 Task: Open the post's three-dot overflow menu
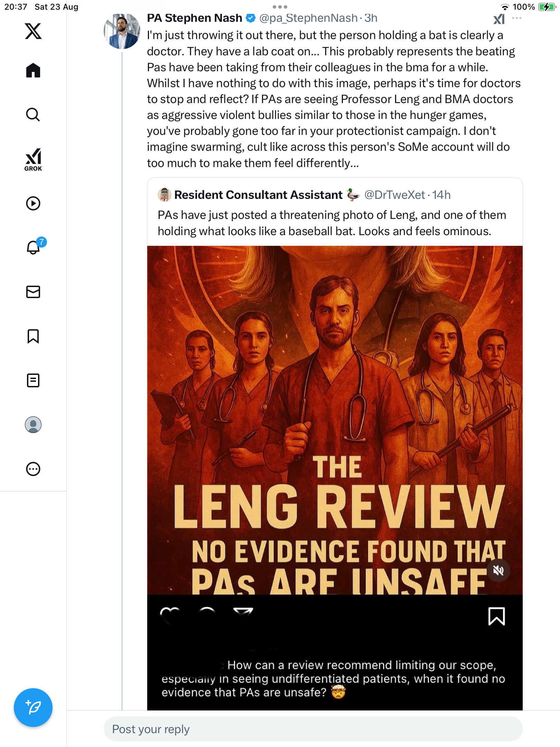click(517, 18)
